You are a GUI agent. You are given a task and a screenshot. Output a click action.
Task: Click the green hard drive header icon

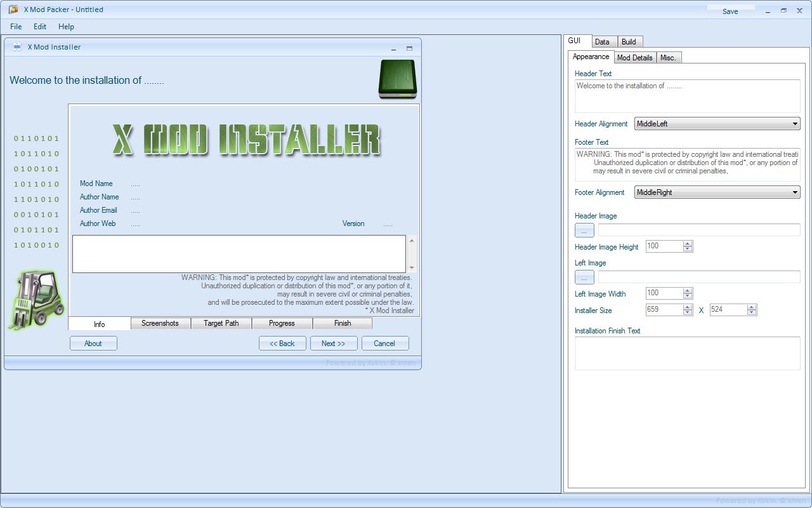397,79
